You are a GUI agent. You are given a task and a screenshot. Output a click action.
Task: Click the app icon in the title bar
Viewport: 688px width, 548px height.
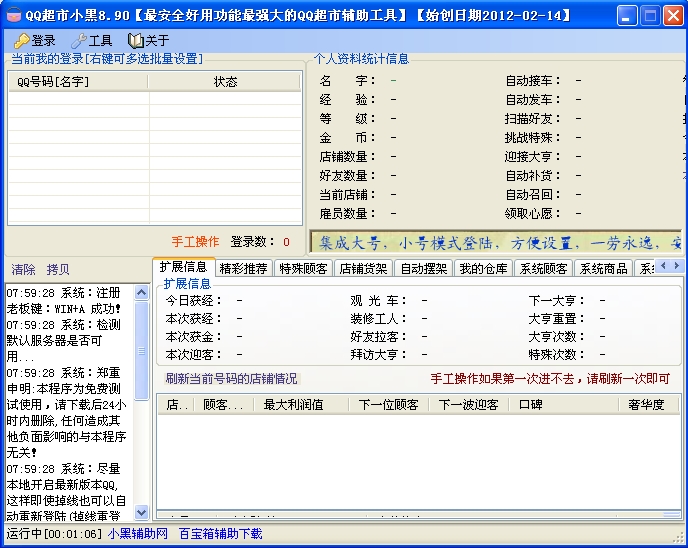[14, 15]
